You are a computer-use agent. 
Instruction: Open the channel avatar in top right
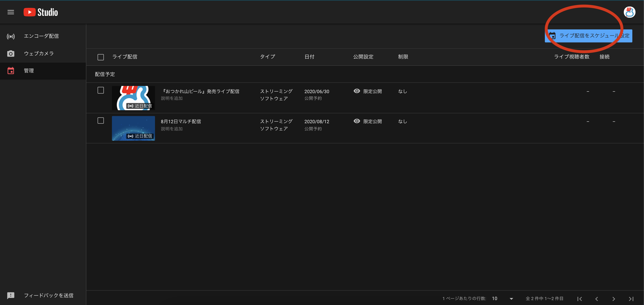tap(630, 12)
